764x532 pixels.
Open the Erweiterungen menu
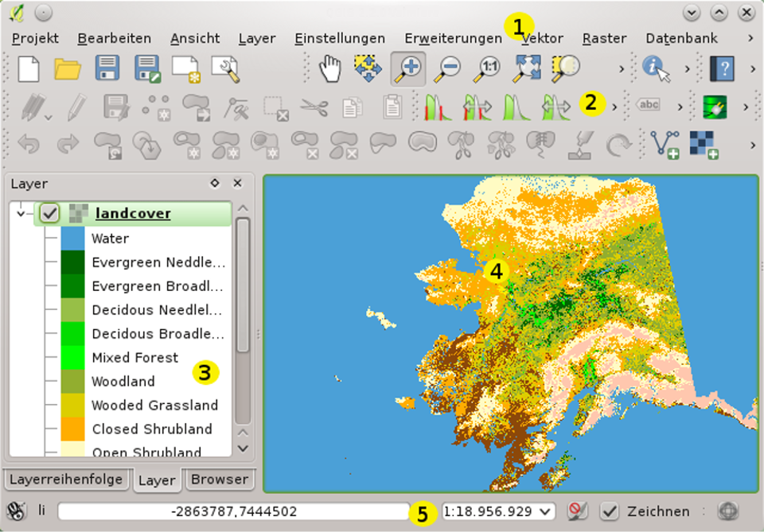(x=453, y=38)
